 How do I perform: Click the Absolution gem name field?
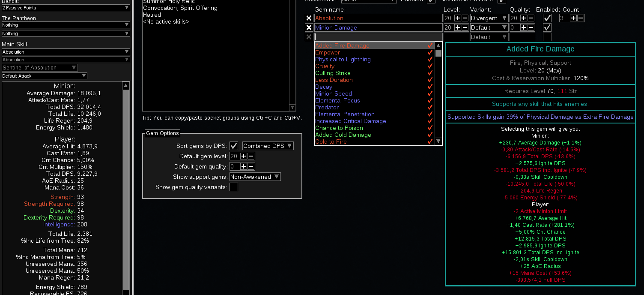click(378, 18)
